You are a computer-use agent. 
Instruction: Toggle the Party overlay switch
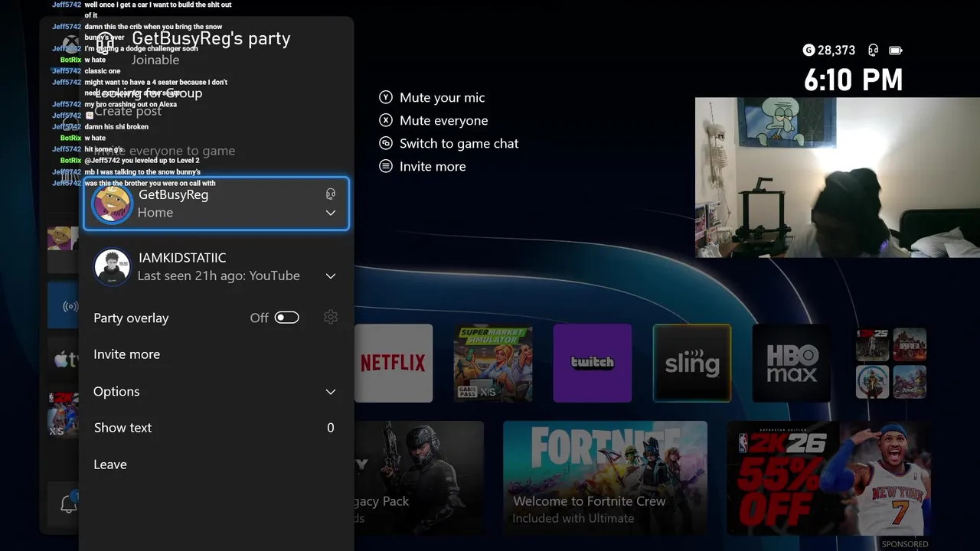pos(287,318)
